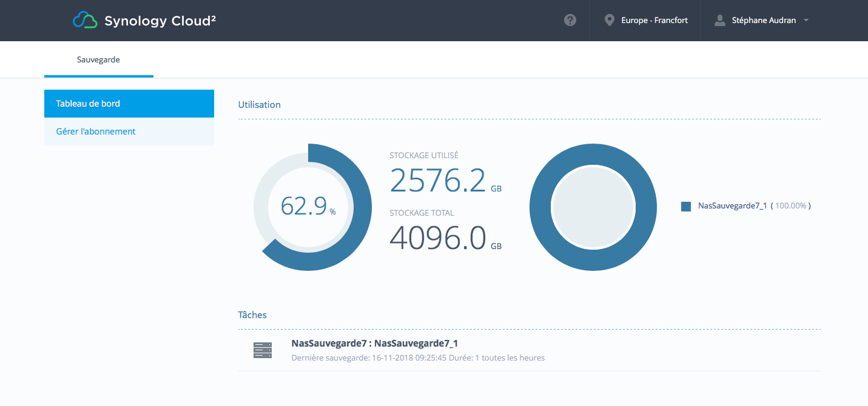Click the 4096.0 GB total storage value
Image resolution: width=868 pixels, height=406 pixels.
[x=438, y=238]
